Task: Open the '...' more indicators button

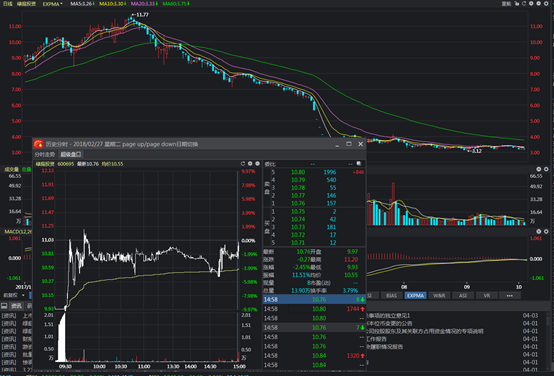Action: [x=509, y=295]
